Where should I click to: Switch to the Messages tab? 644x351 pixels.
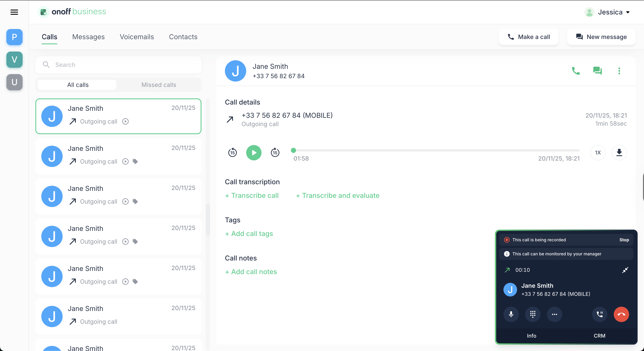89,37
